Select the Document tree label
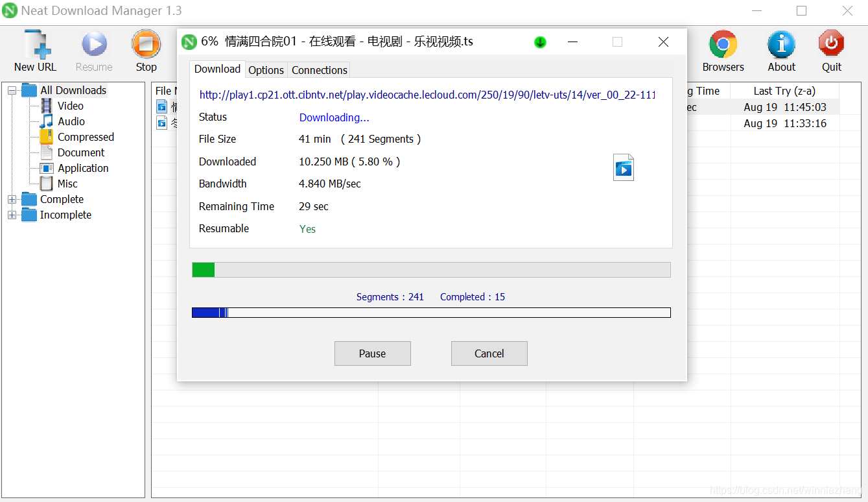This screenshot has height=502, width=868. (81, 152)
